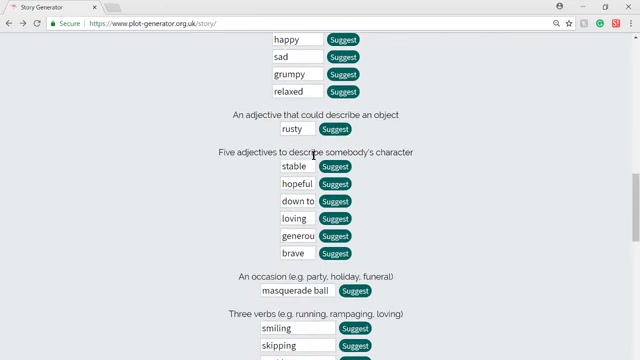Viewport: 640px width, 360px height.
Task: Bookmark page using the star icon
Action: coord(569,24)
